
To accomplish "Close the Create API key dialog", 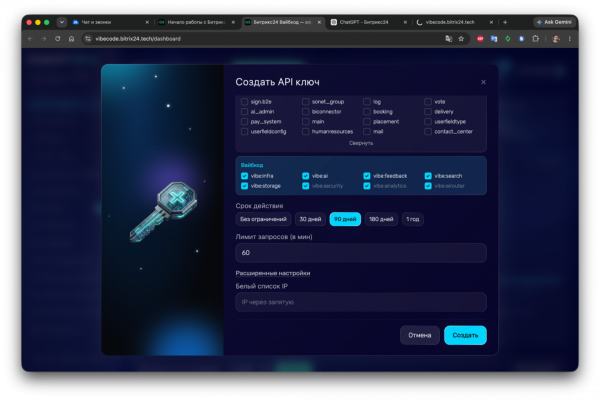I will coord(483,82).
